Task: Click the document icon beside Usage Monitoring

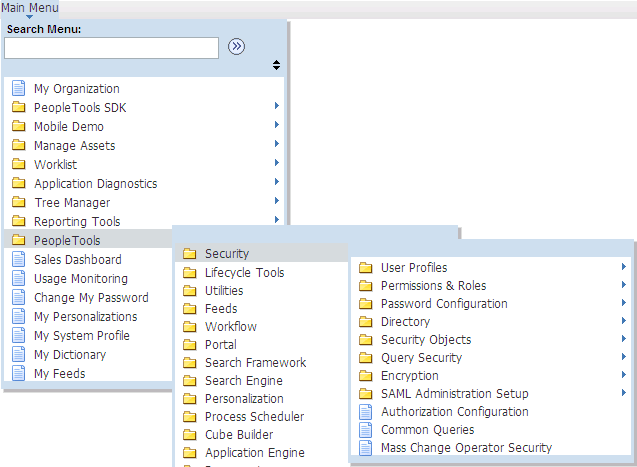Action: [x=18, y=278]
